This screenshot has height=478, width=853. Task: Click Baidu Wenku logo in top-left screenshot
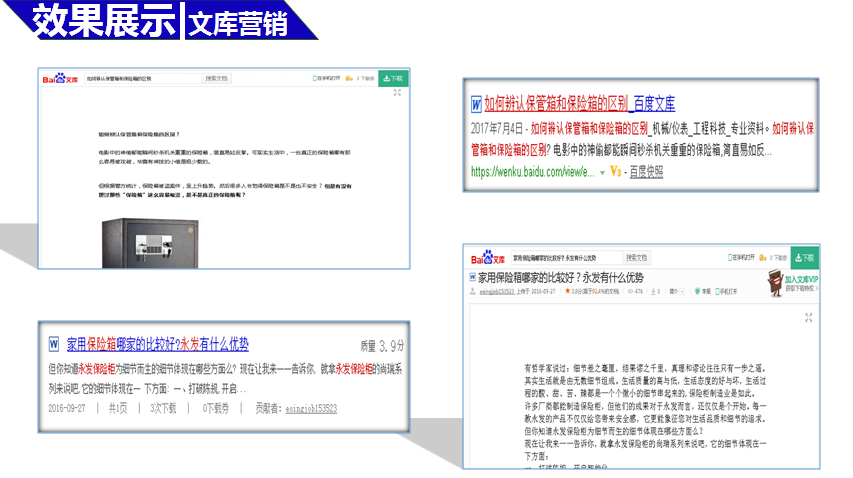60,79
